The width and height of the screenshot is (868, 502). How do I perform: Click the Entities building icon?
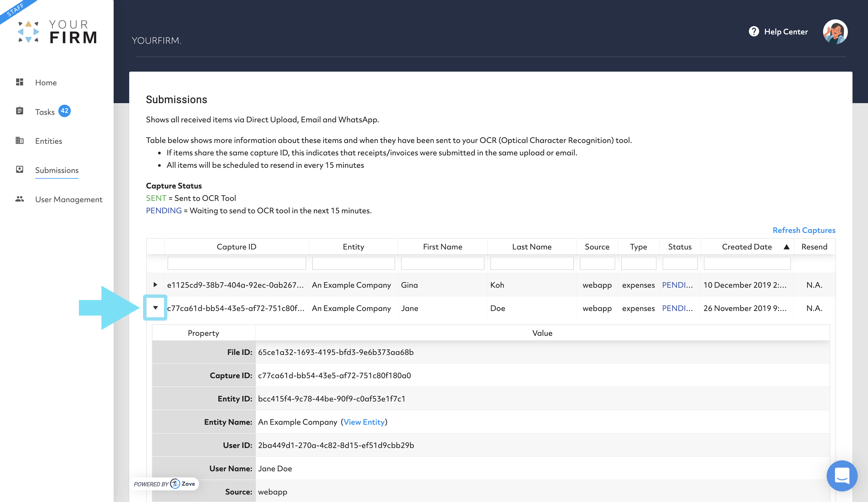click(20, 141)
